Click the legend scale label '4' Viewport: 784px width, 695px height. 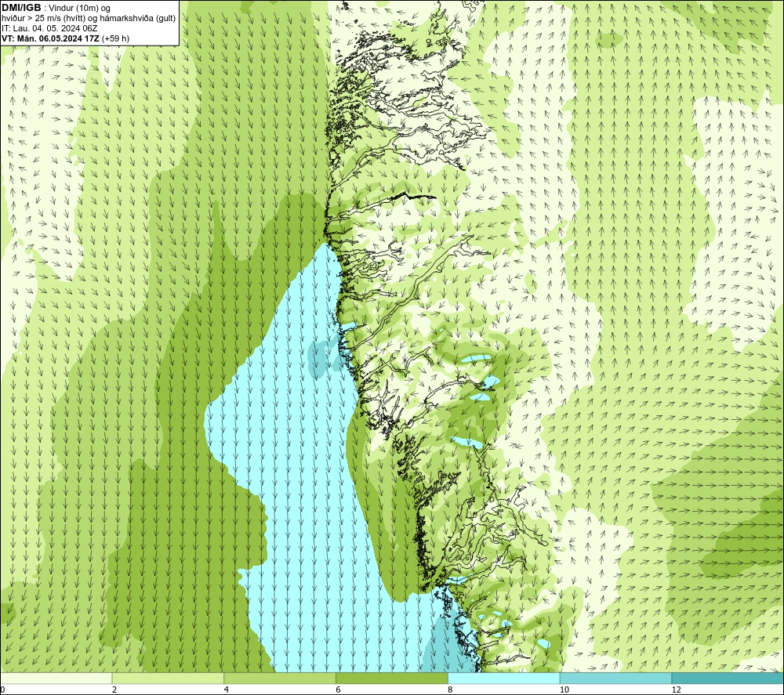(227, 690)
